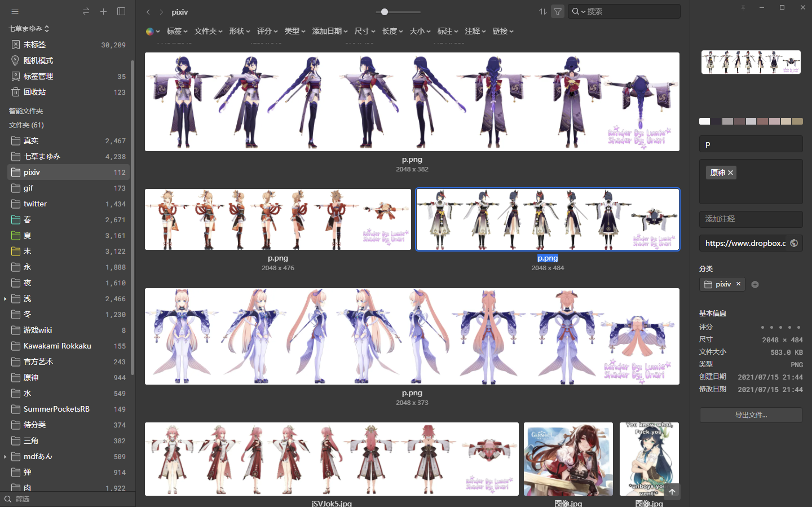This screenshot has width=812, height=507.
Task: Open the 标注 filter menu
Action: (448, 32)
